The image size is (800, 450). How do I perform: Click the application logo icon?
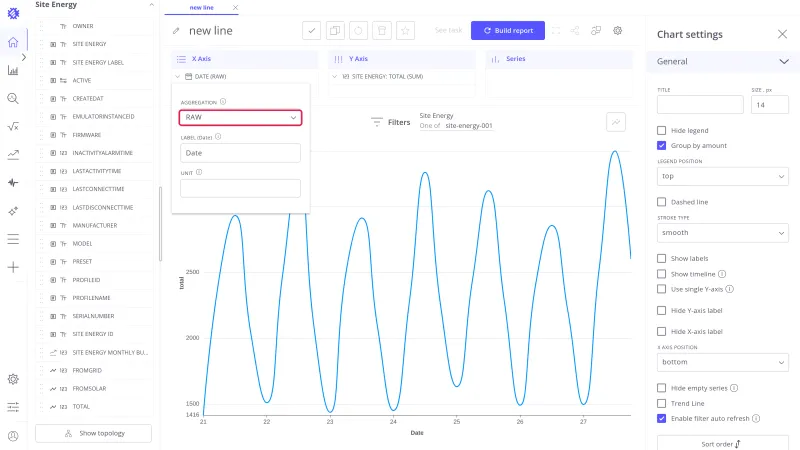point(13,14)
